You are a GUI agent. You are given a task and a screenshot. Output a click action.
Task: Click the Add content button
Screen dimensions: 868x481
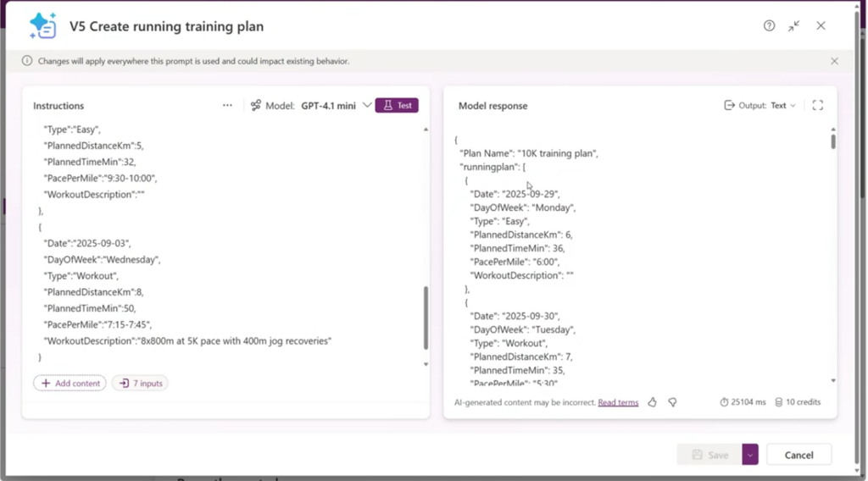click(70, 384)
